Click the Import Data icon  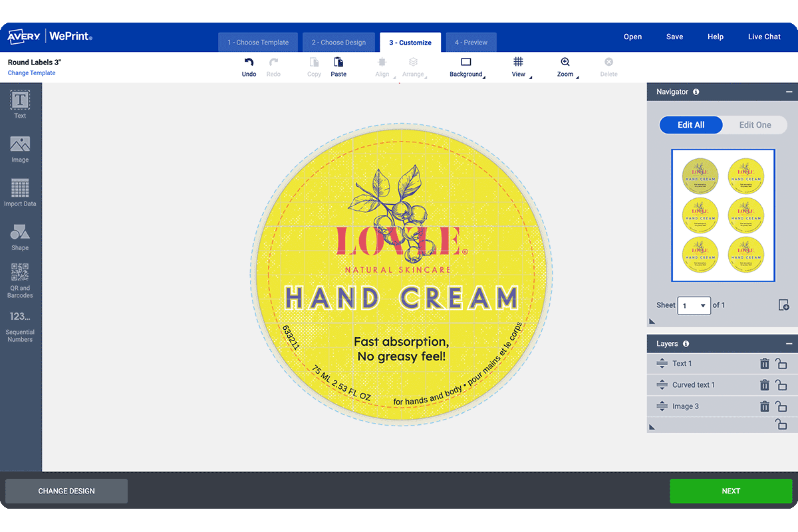(x=20, y=192)
